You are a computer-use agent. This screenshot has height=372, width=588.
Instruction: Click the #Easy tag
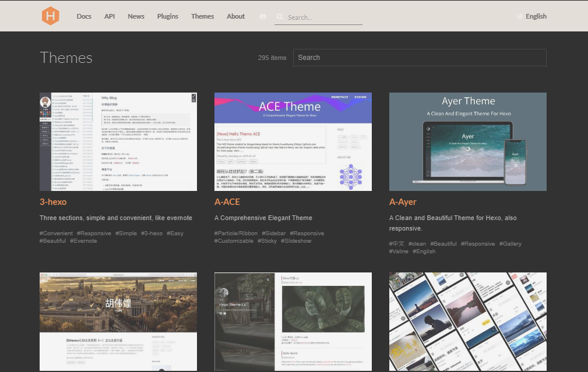[x=175, y=233]
